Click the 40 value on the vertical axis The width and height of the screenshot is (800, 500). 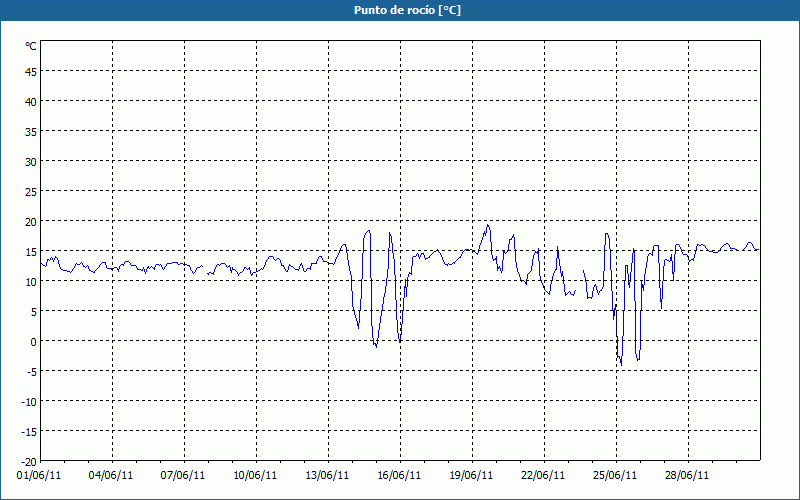click(x=31, y=102)
